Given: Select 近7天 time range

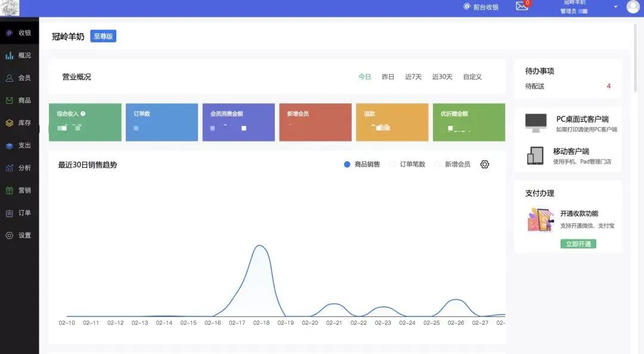Looking at the screenshot, I should (x=413, y=77).
